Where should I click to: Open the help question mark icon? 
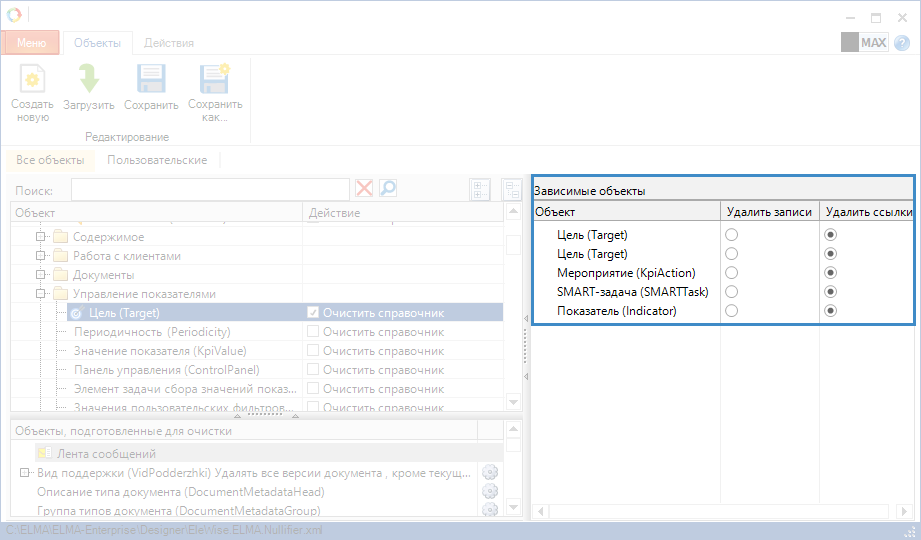(902, 43)
